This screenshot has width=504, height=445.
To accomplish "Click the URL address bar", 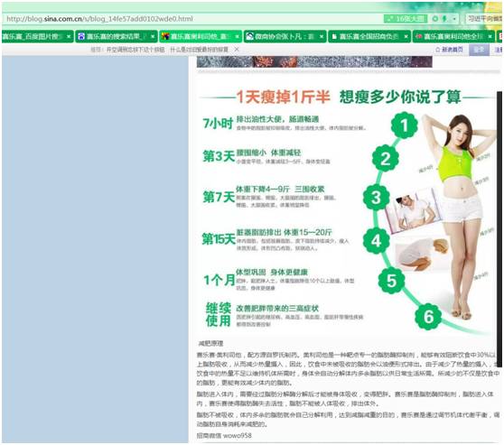I will pos(193,19).
